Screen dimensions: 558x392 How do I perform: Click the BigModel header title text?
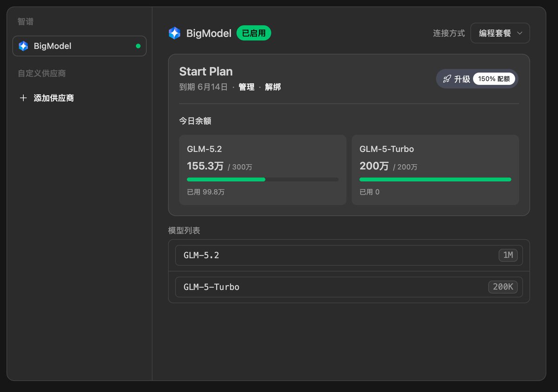pyautogui.click(x=209, y=33)
